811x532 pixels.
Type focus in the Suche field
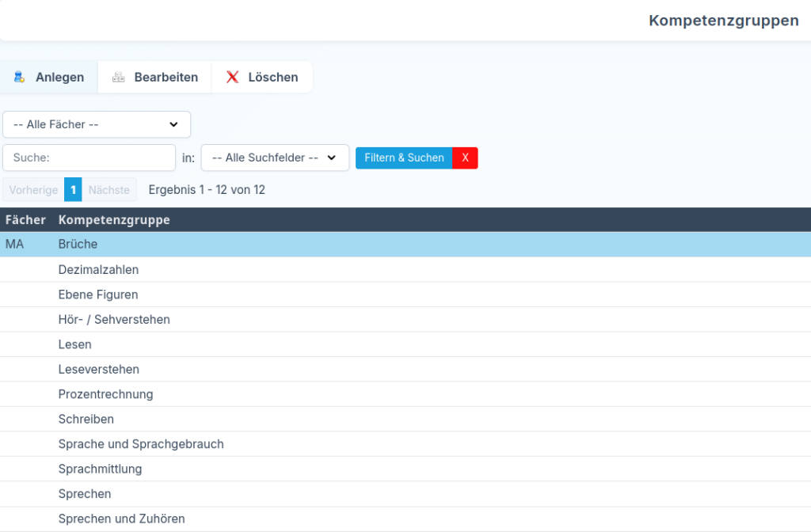[89, 158]
